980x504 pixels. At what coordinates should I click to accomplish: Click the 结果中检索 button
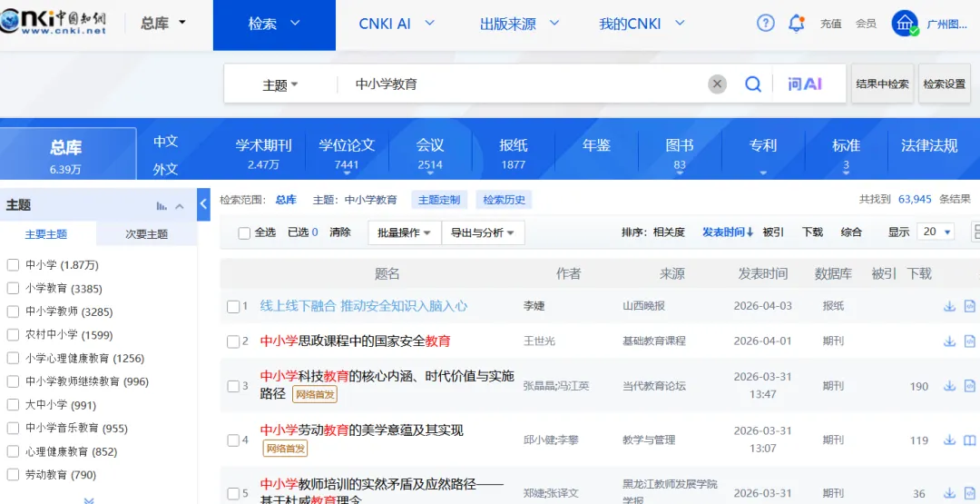coord(883,84)
